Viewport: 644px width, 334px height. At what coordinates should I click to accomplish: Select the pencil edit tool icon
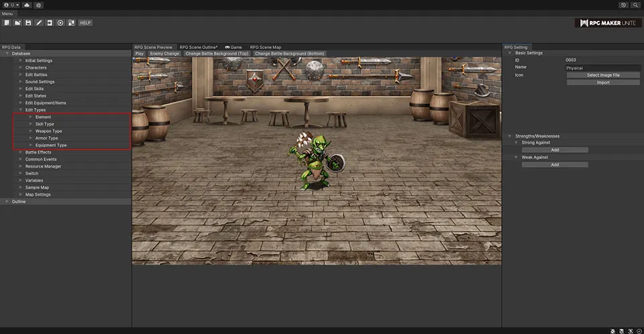(39, 23)
